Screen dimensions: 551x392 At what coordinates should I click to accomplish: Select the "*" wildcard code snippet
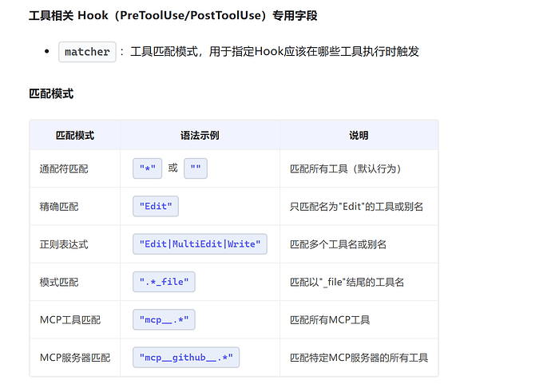point(147,168)
